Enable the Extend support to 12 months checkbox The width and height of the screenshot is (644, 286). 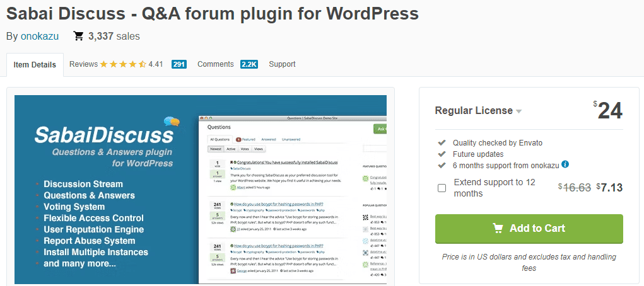[442, 188]
